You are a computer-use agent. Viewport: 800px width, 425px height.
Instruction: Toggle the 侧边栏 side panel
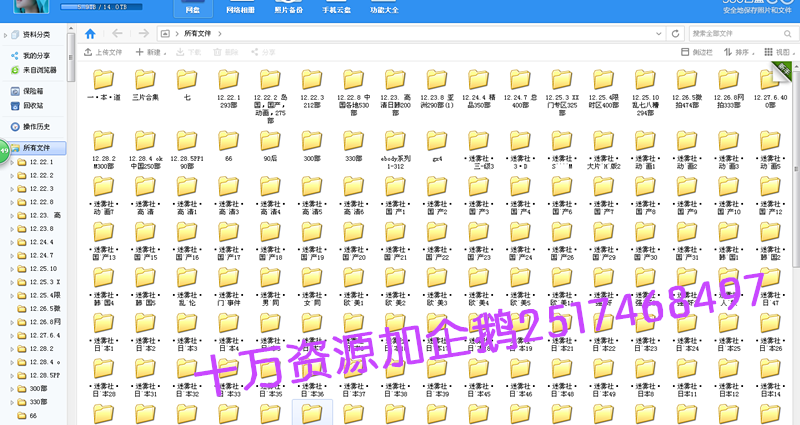pos(696,52)
